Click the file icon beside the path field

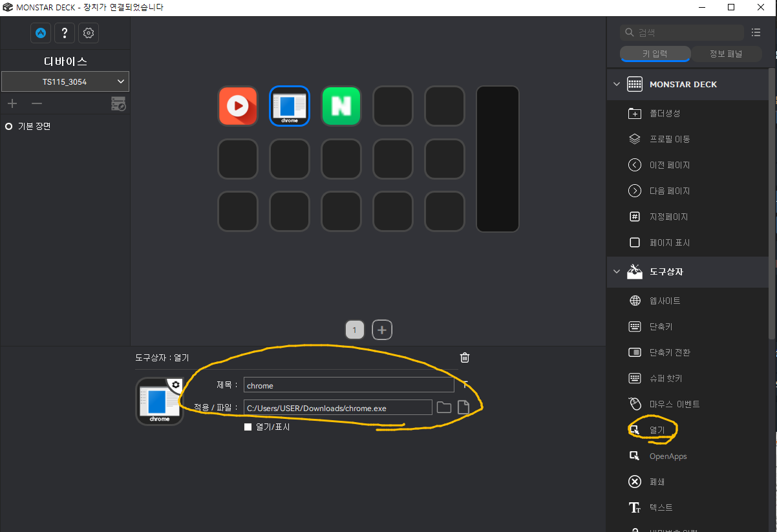coord(463,407)
